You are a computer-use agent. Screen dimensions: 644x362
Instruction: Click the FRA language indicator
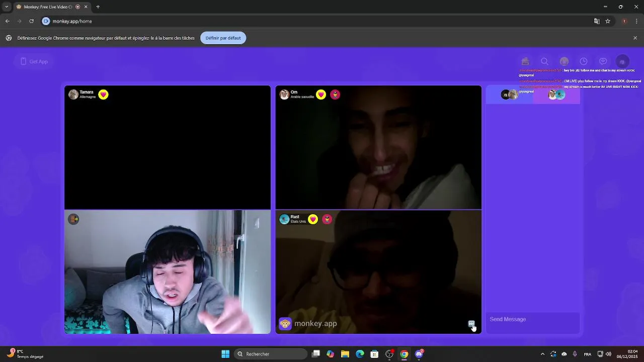coord(588,354)
